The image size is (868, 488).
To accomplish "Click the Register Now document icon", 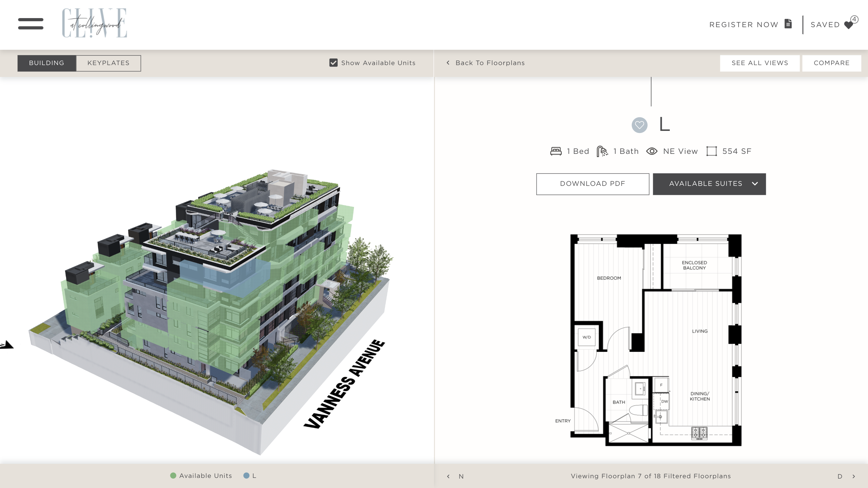I will coord(788,24).
